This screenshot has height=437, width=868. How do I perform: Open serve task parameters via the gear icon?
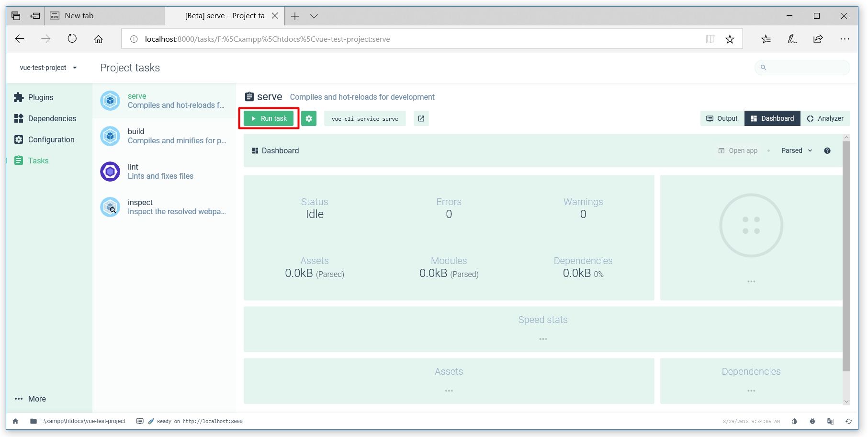(309, 118)
